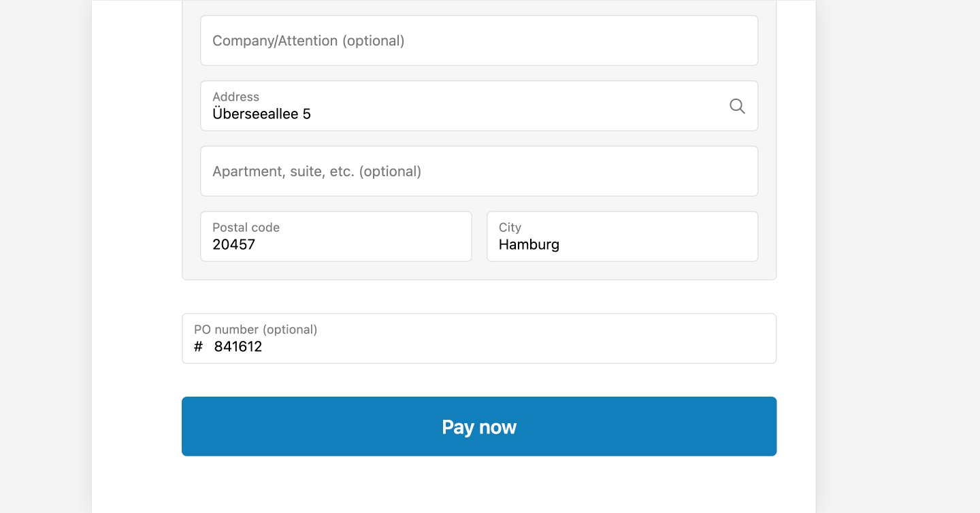Click the PO number (optional) label
The image size is (980, 513).
(x=256, y=329)
